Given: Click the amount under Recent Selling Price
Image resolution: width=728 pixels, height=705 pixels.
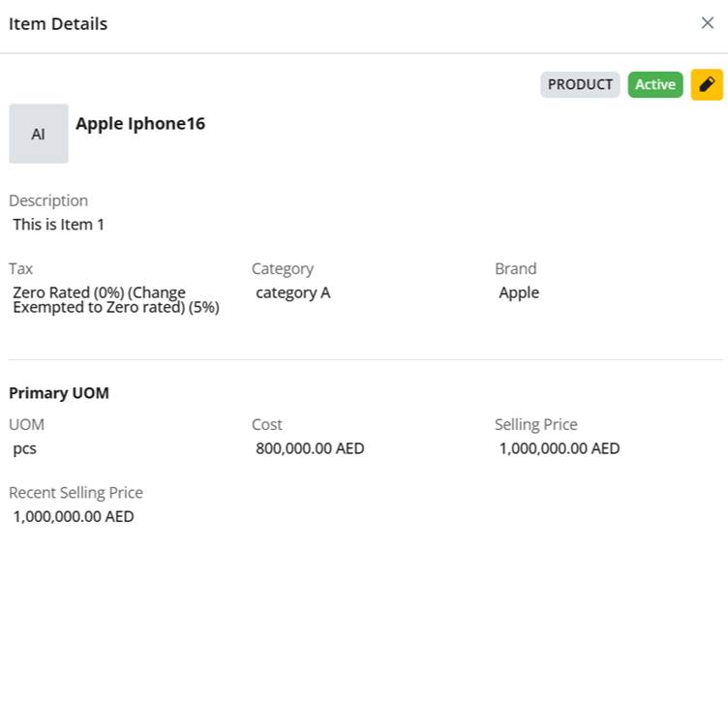Looking at the screenshot, I should [x=74, y=516].
